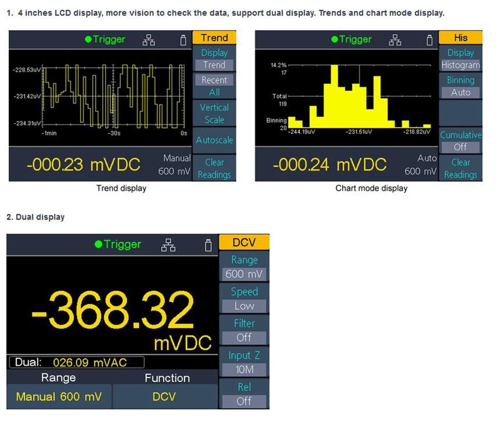Click the LAN network icon on the Histogram screen
This screenshot has height=421, width=504.
pyautogui.click(x=396, y=40)
